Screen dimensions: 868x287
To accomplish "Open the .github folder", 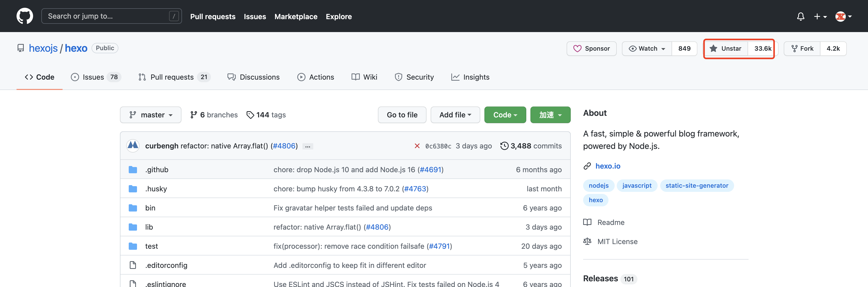I will [x=157, y=170].
